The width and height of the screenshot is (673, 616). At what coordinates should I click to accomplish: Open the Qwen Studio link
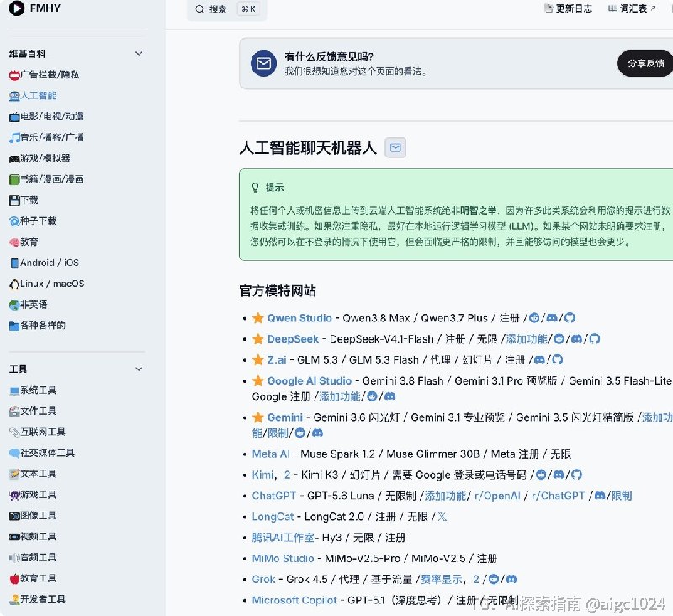click(x=299, y=318)
